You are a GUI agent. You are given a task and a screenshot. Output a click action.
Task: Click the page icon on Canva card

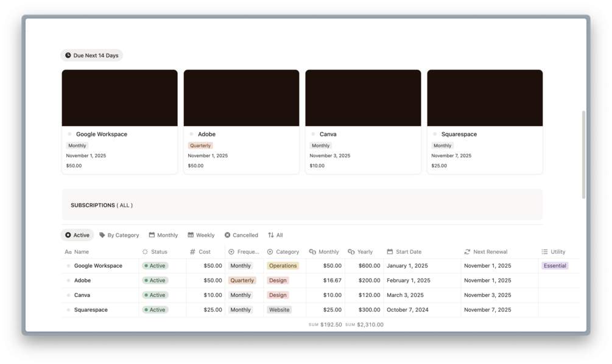[x=313, y=134]
